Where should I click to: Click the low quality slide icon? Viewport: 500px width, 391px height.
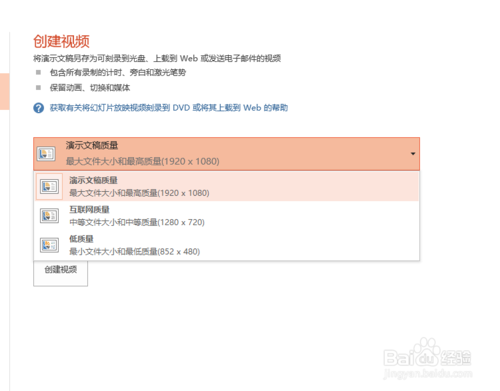(x=49, y=245)
